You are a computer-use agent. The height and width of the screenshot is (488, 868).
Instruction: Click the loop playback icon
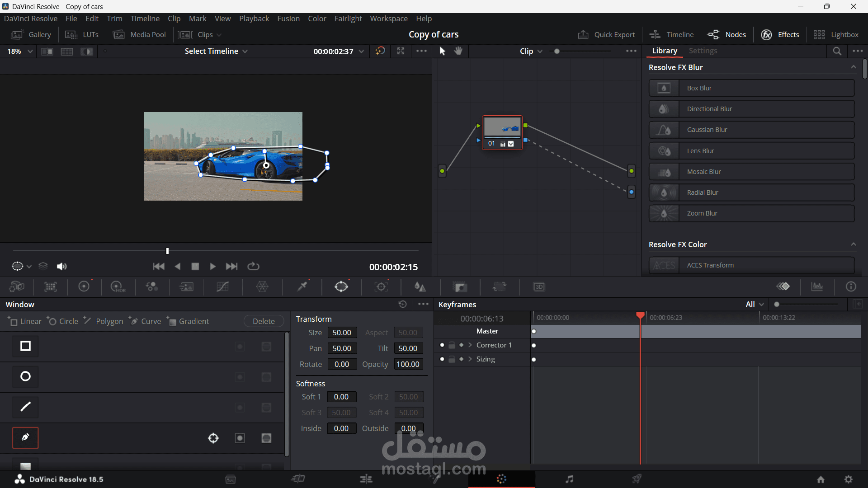coord(253,267)
